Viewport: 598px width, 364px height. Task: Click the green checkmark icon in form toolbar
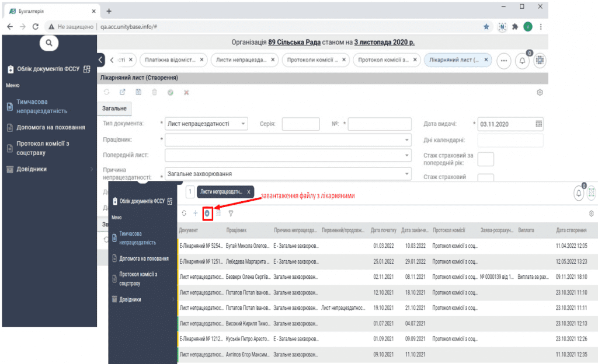170,92
